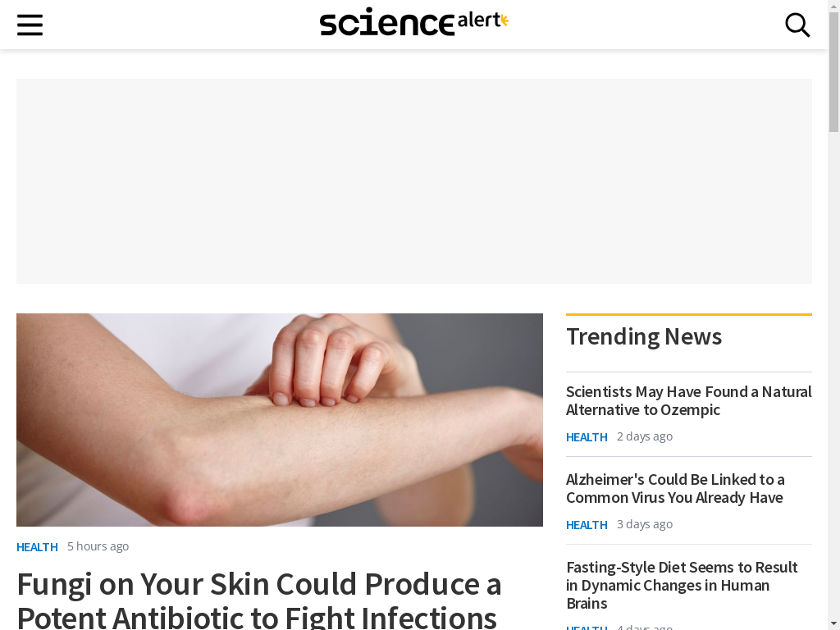The width and height of the screenshot is (840, 630).
Task: Click the yellow star in the logo
Action: (x=504, y=21)
